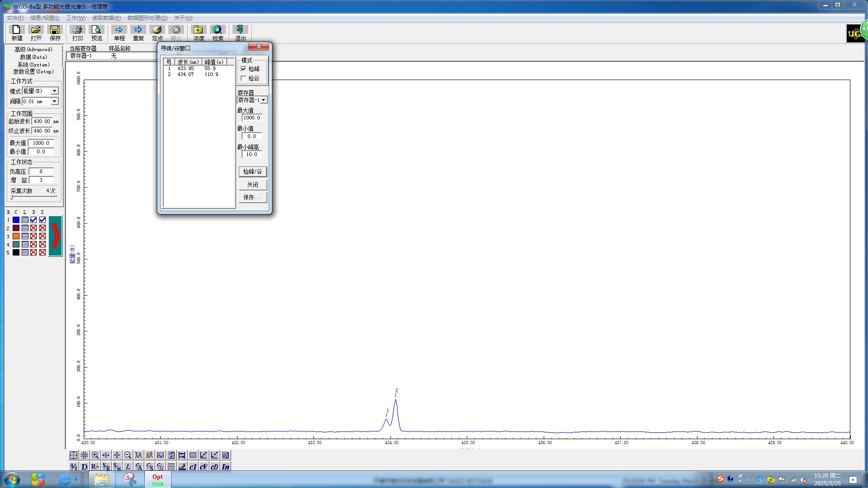Toggle register 1 D display checkbox
This screenshot has height=488, width=868.
(33, 220)
